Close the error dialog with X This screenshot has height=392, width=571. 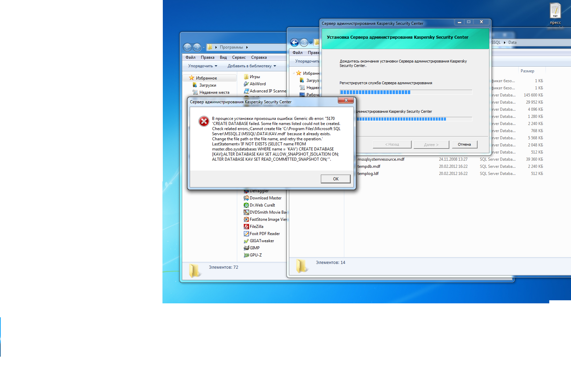346,100
